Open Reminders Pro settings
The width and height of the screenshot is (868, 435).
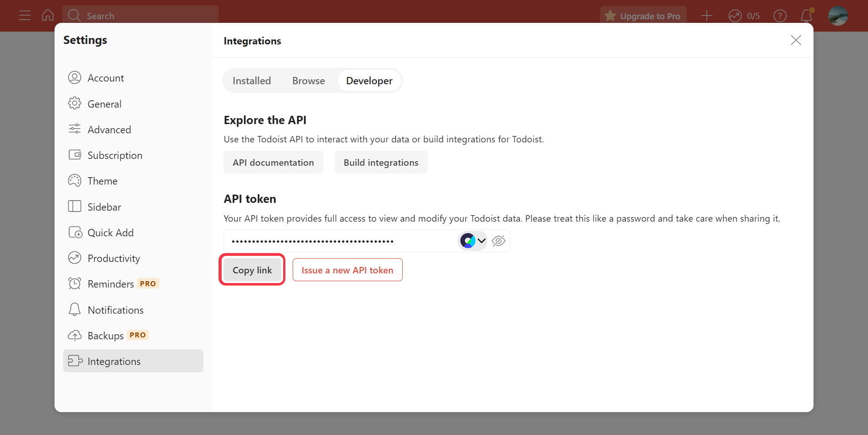tap(112, 283)
